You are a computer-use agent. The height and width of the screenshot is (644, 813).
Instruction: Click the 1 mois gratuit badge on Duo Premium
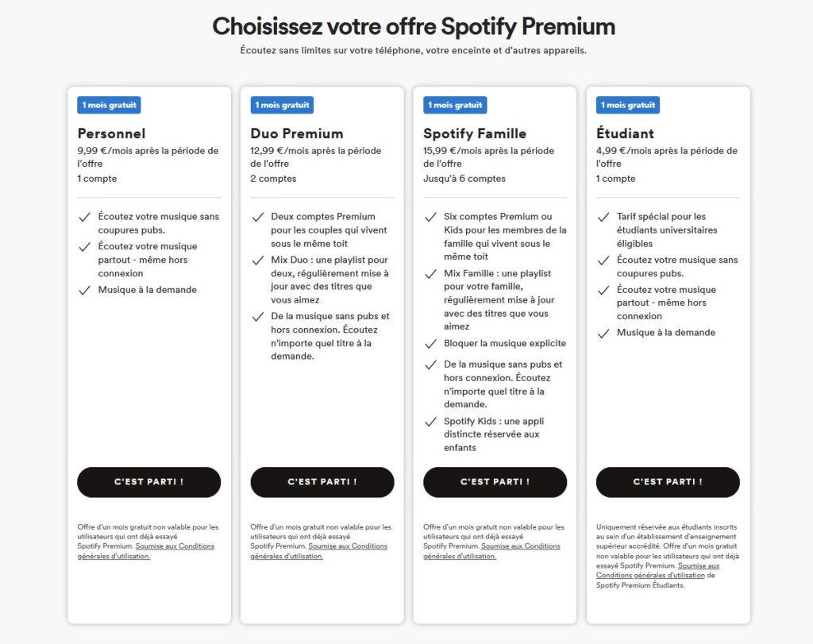(x=282, y=105)
